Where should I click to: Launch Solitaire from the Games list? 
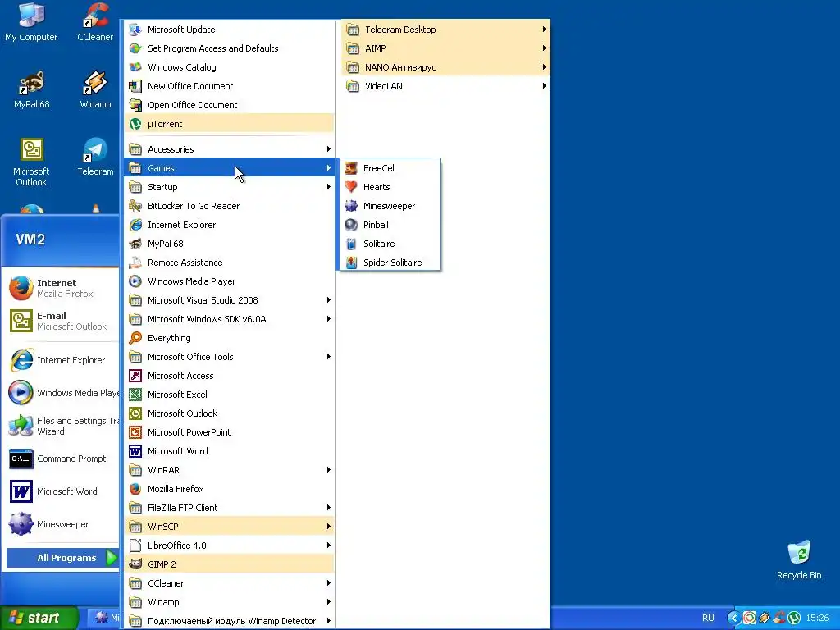point(390,244)
